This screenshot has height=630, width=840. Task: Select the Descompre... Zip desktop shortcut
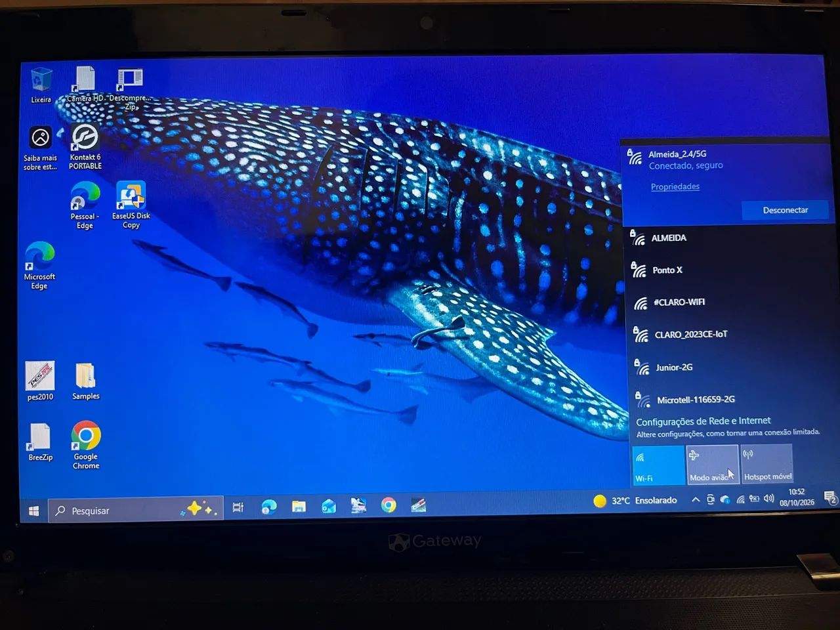130,89
